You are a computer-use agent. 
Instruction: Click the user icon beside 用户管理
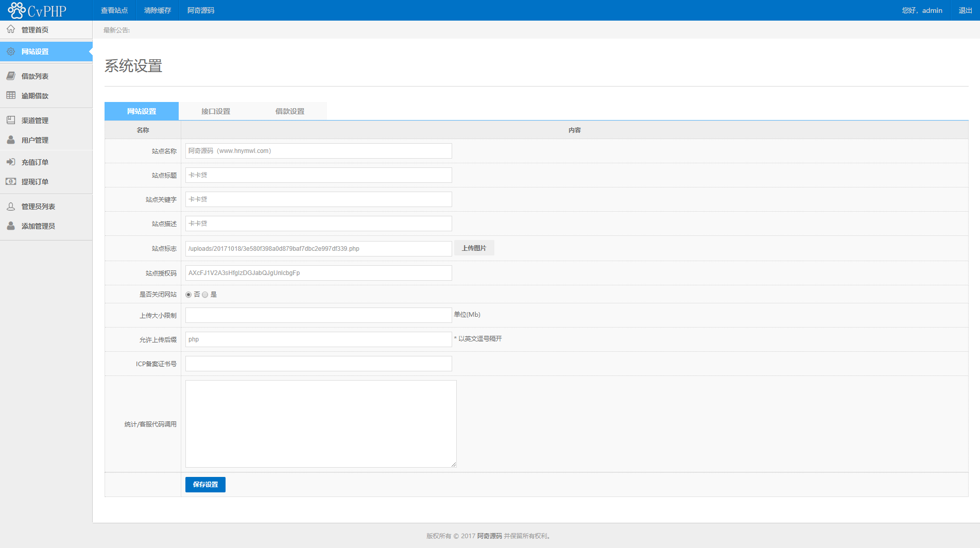tap(11, 140)
